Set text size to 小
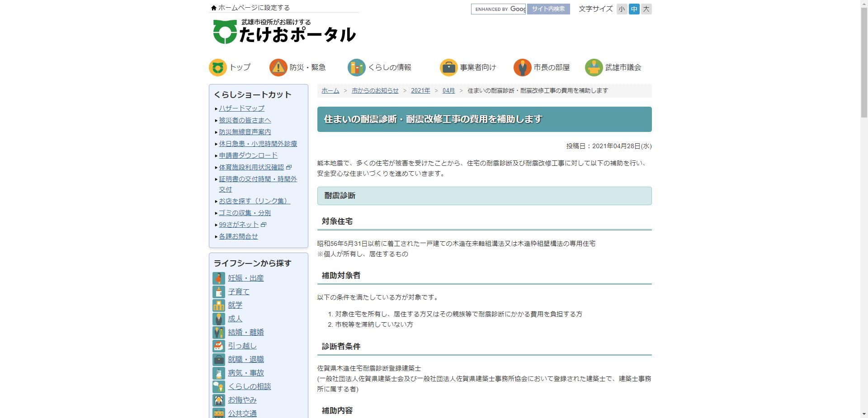868x418 pixels. click(x=622, y=9)
